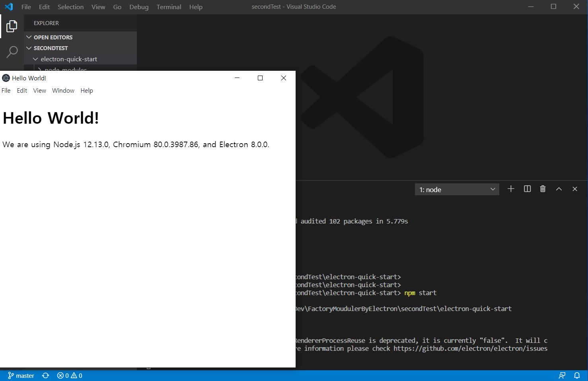
Task: Open the 1: node terminal dropdown
Action: [457, 190]
